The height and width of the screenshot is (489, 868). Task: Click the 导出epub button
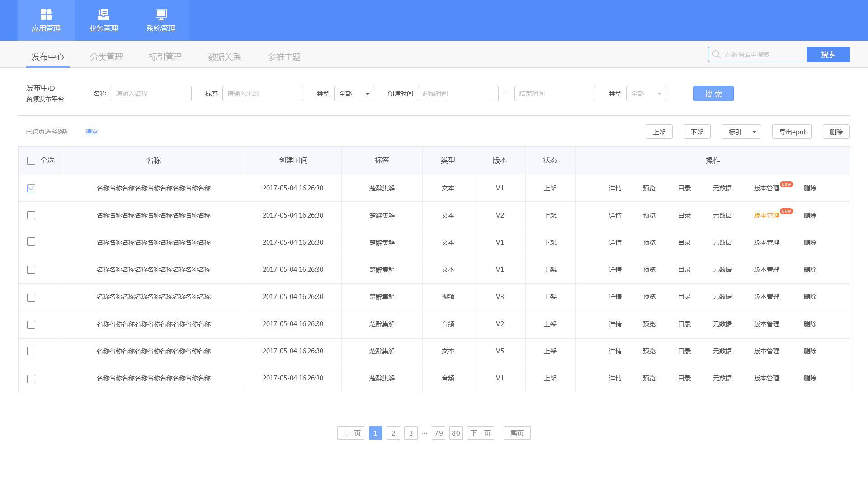click(x=792, y=132)
